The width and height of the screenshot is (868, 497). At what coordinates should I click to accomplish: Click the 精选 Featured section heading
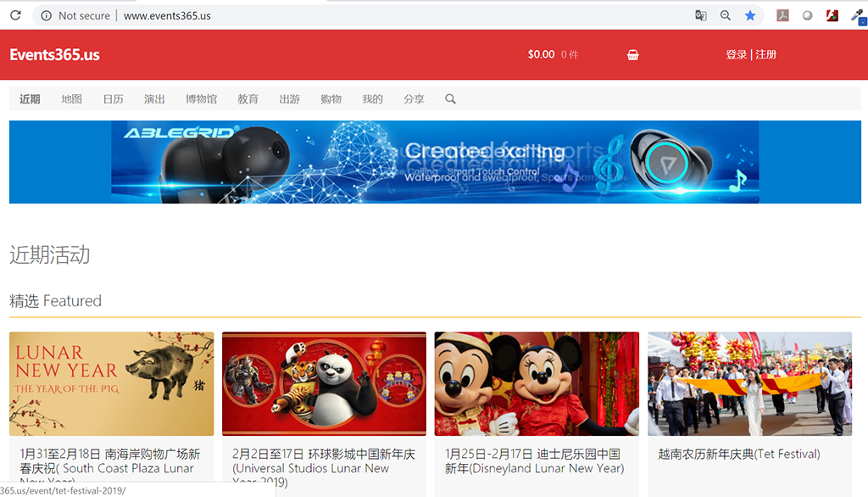pos(55,301)
